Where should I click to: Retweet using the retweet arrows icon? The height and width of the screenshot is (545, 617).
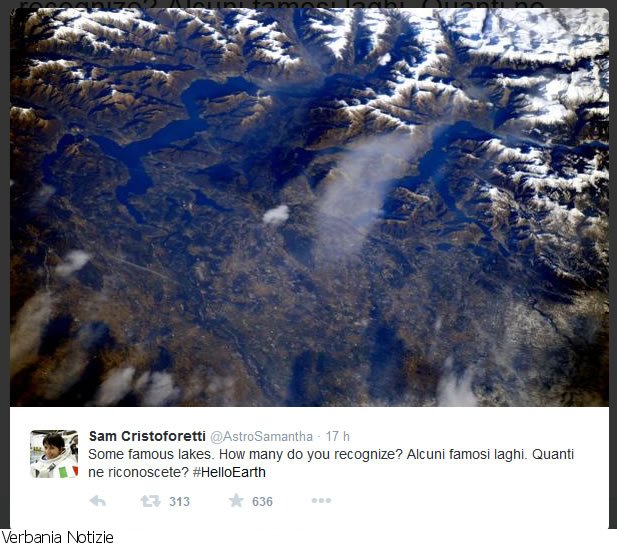pos(151,501)
